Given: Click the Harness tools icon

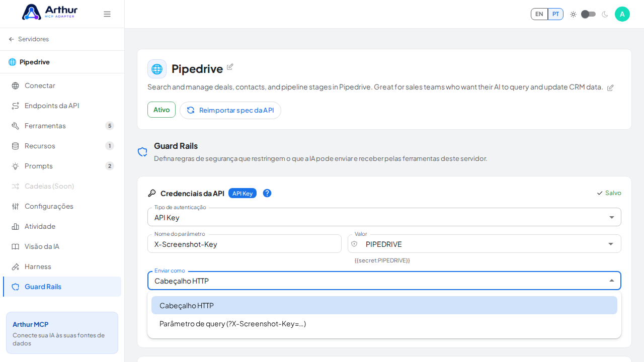Looking at the screenshot, I should pos(16,266).
